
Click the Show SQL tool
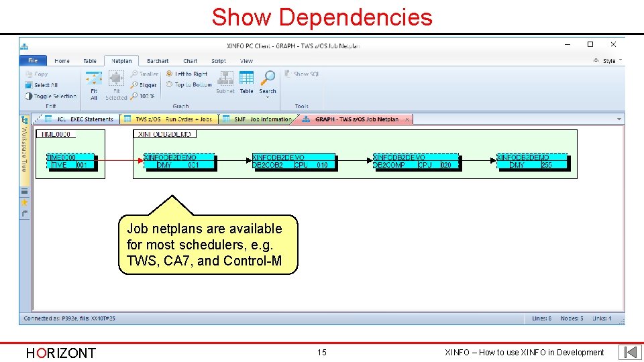pos(302,74)
